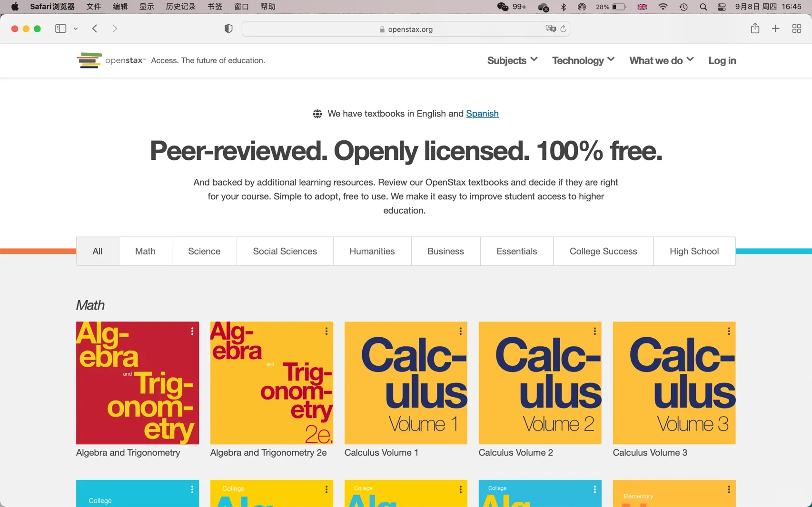Click the Calculus Volume 2 title text
812x507 pixels.
point(515,453)
